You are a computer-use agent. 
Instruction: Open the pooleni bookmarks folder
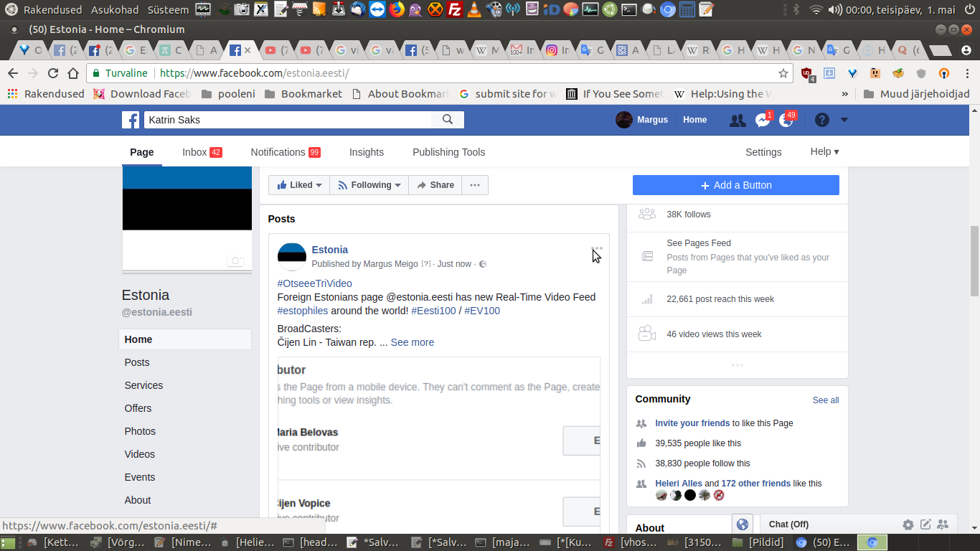[228, 94]
